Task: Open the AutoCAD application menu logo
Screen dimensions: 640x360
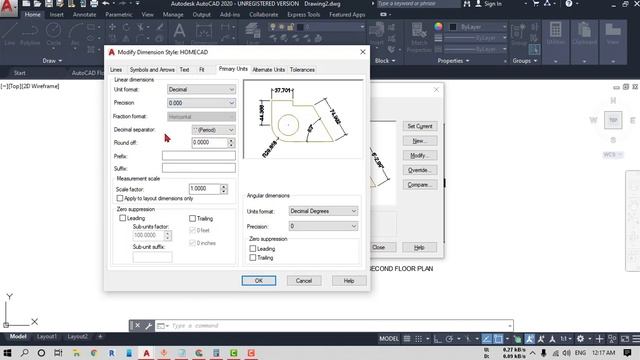Action: coord(8,8)
